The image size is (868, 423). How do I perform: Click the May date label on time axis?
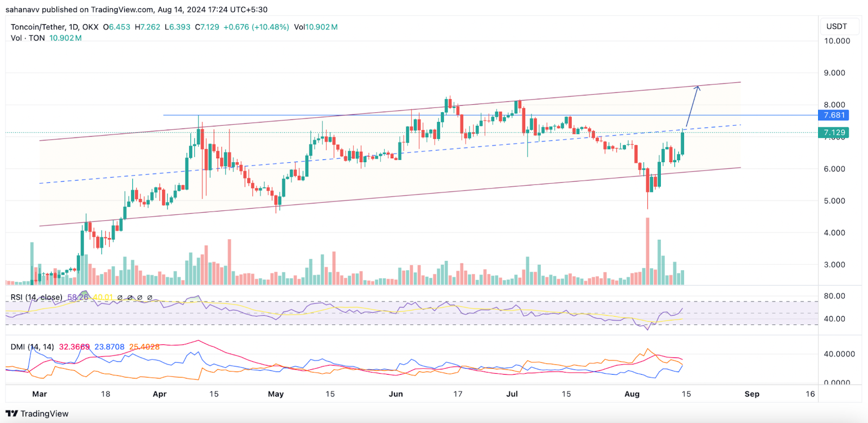276,394
